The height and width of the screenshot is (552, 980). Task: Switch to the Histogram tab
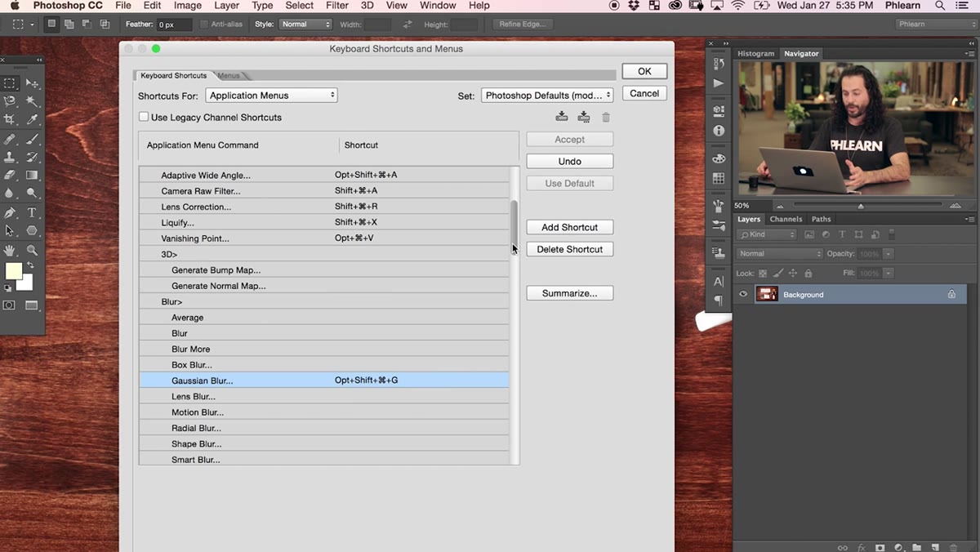click(755, 54)
